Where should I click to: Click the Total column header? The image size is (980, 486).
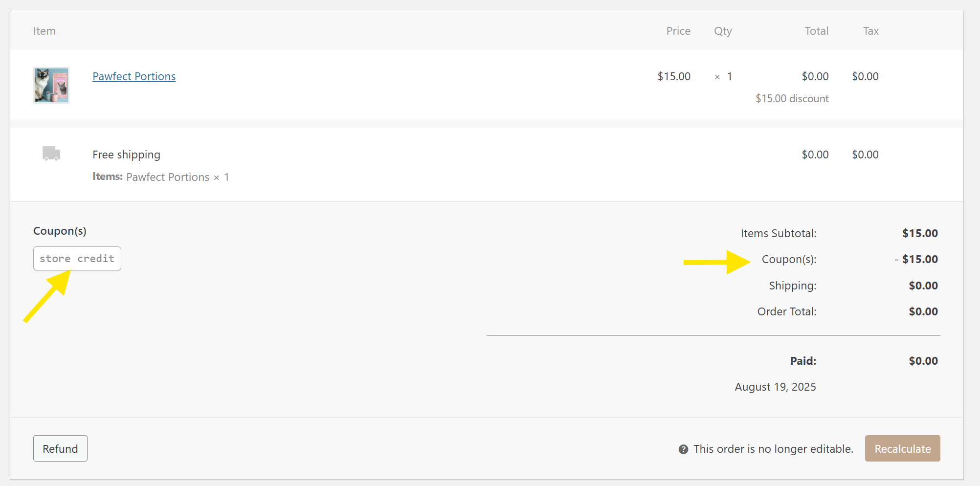pos(817,31)
